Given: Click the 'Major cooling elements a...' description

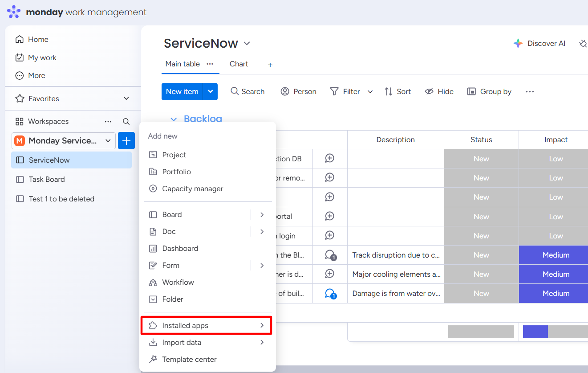Looking at the screenshot, I should point(396,274).
